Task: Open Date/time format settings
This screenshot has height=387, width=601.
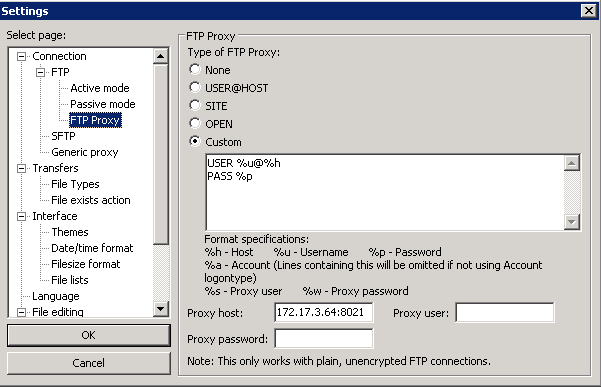Action: 92,248
